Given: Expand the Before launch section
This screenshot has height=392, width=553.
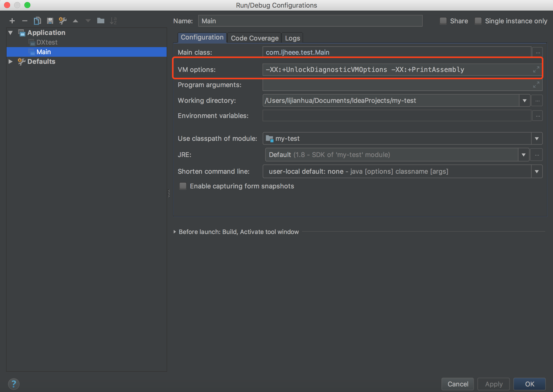Looking at the screenshot, I should click(x=175, y=232).
